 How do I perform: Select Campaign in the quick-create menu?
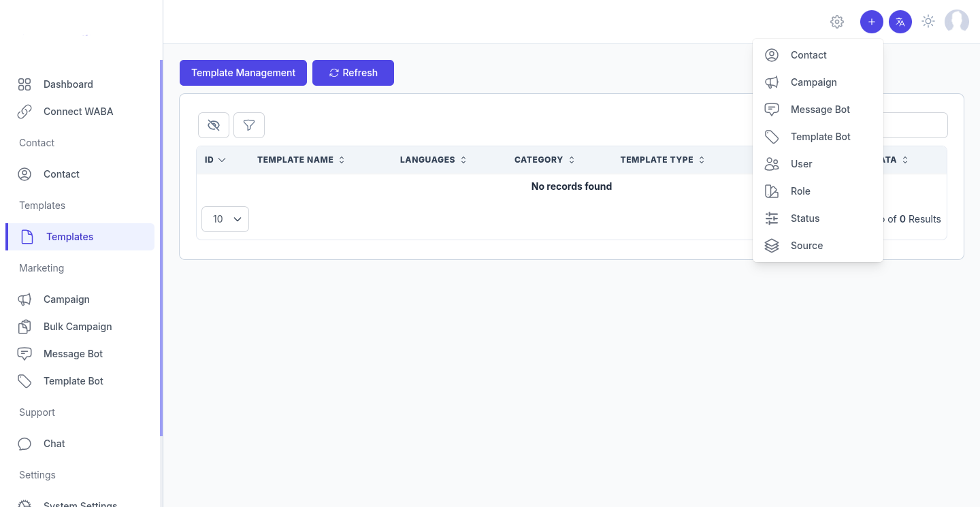click(x=818, y=82)
